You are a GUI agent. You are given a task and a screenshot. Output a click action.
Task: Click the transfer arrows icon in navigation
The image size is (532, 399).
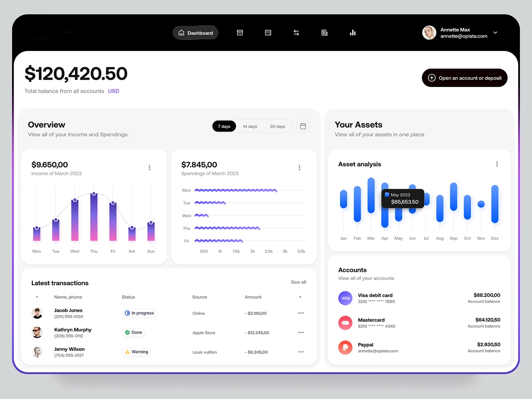point(296,33)
